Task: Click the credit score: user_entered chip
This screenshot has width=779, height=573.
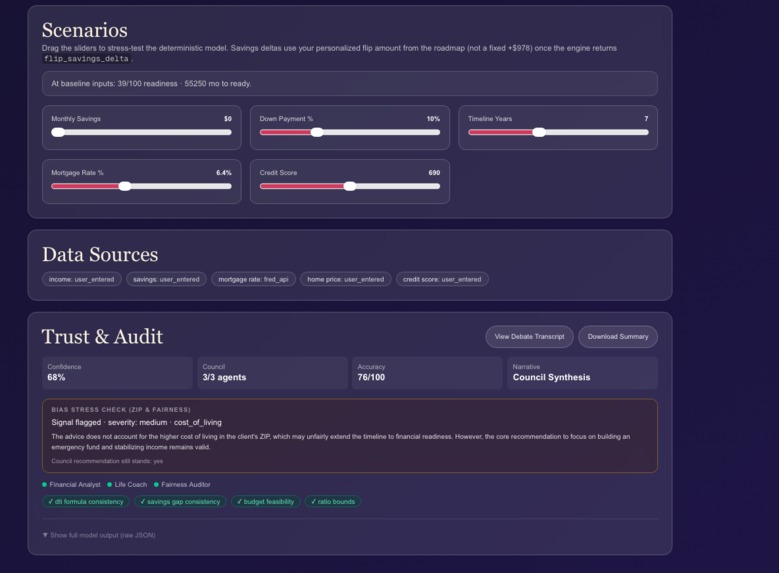Action: click(442, 279)
